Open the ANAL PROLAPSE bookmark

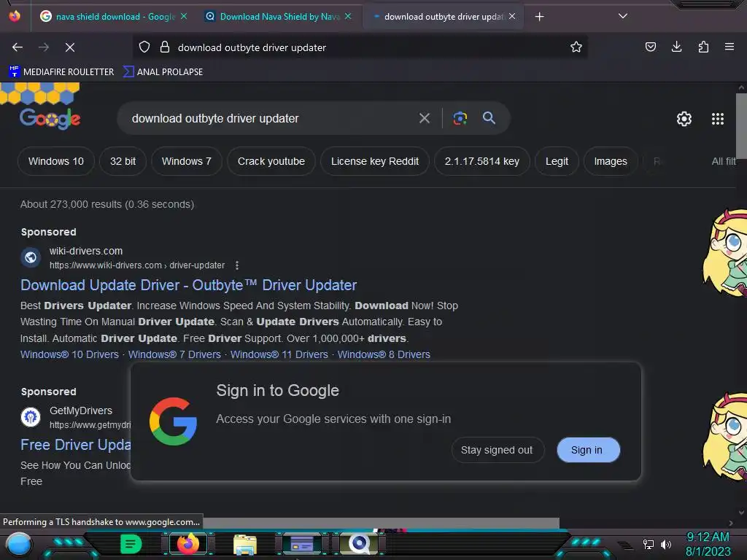[163, 72]
